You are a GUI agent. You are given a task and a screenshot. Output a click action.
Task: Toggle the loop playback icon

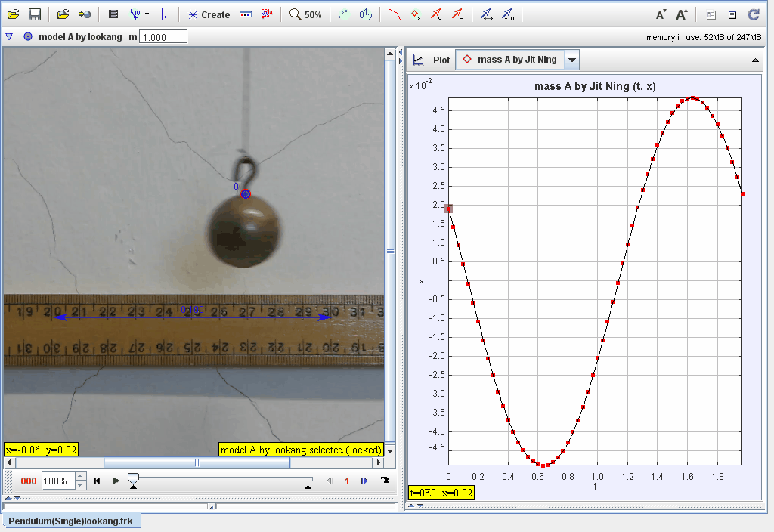tap(385, 480)
